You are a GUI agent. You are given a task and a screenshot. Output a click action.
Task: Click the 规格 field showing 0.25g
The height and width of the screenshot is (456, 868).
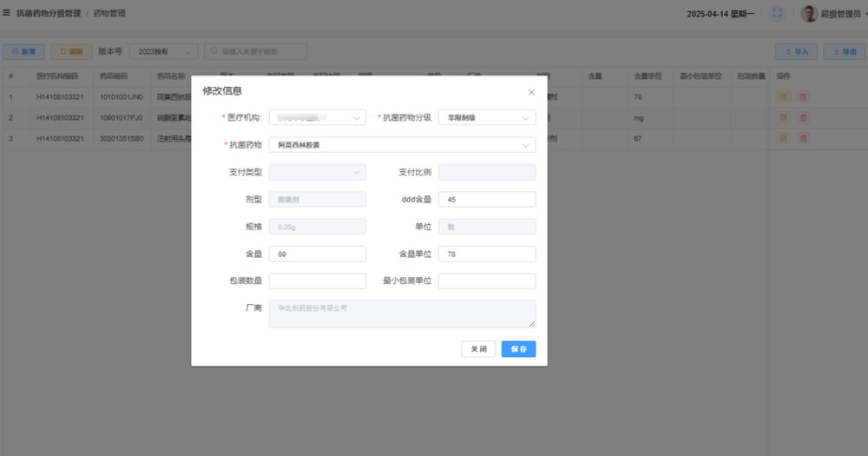click(317, 226)
